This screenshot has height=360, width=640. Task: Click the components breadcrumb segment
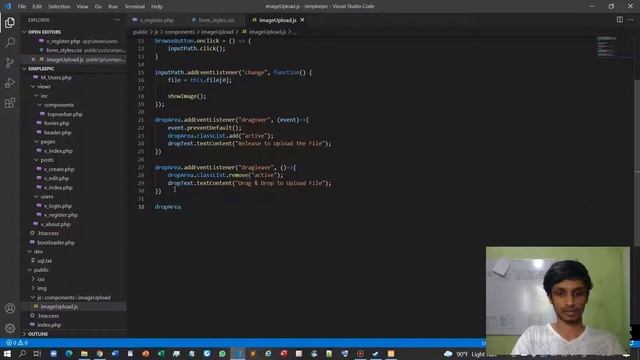click(180, 32)
